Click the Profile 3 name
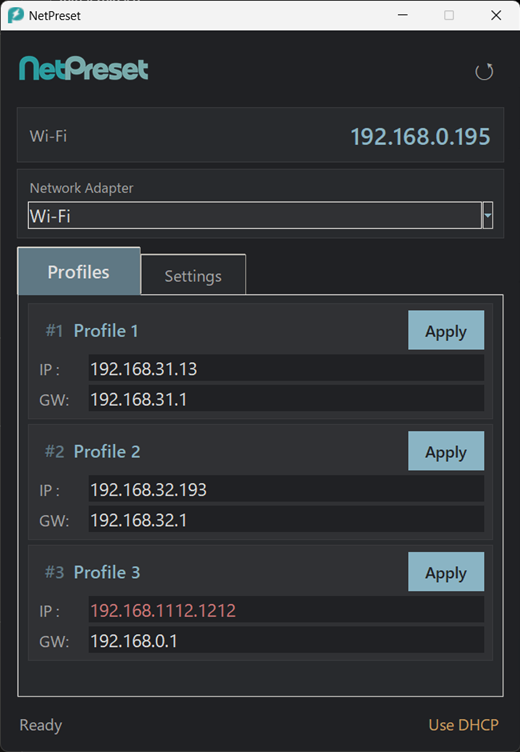This screenshot has height=752, width=520. point(107,572)
